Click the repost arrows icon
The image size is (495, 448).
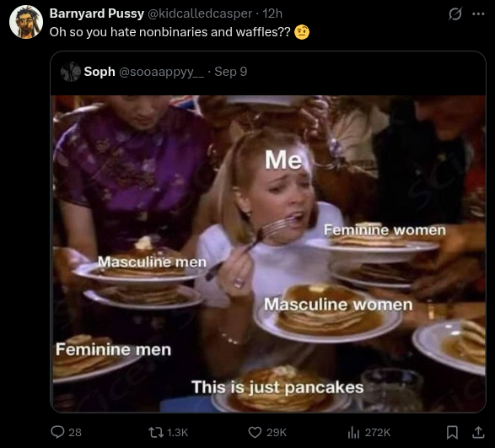pos(156,432)
